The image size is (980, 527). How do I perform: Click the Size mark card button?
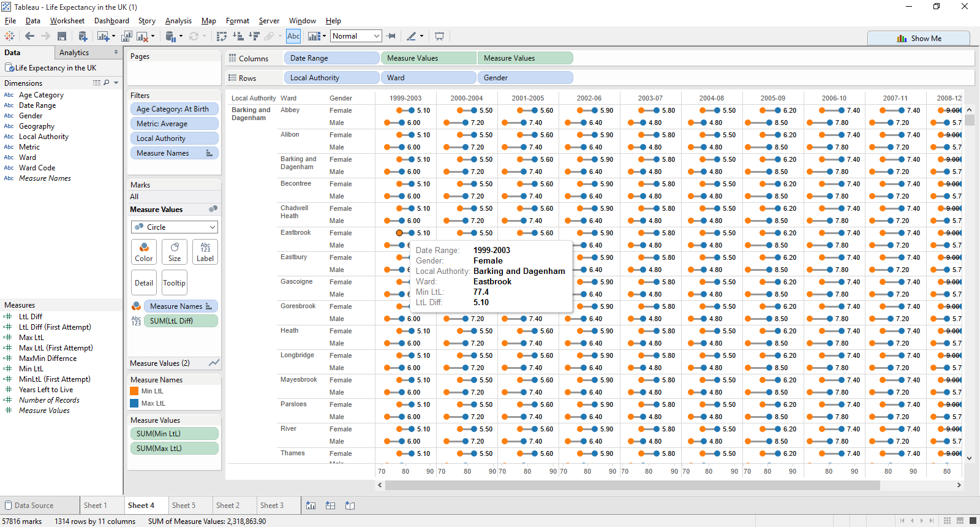[175, 252]
